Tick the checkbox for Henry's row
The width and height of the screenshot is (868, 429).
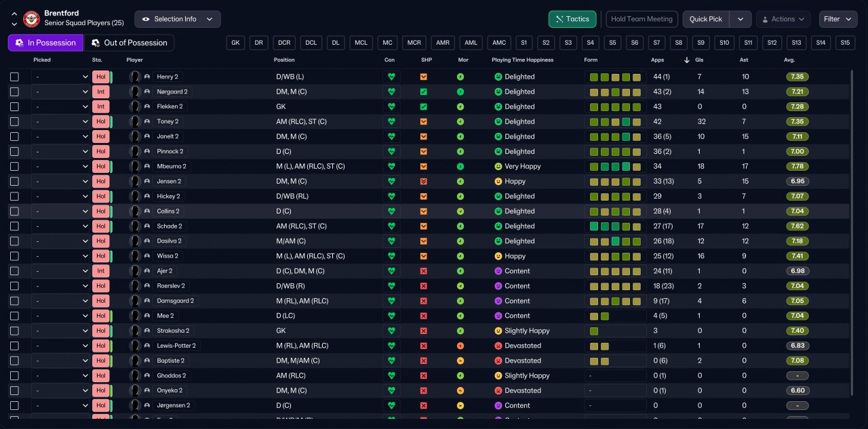pos(15,77)
